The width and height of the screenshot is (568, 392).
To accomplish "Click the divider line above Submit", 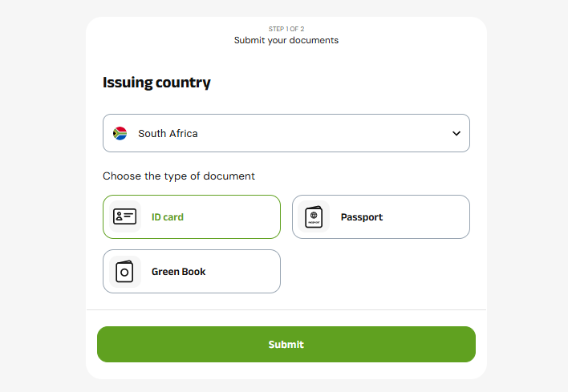I will pos(286,309).
